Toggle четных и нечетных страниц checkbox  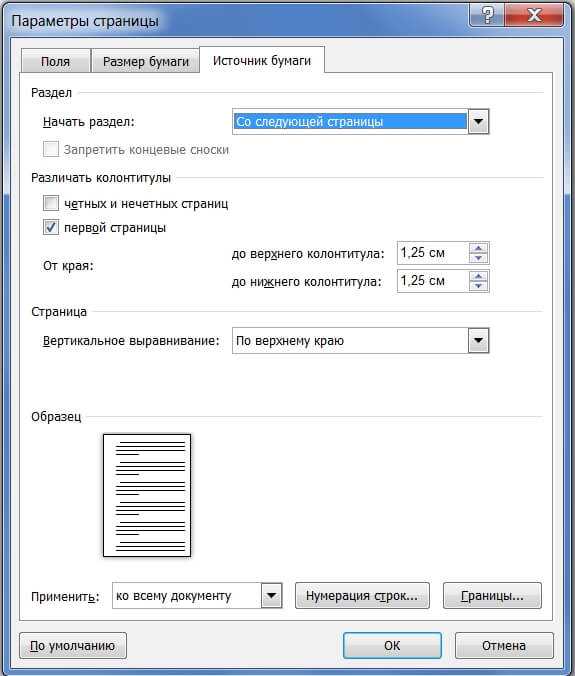(x=51, y=203)
